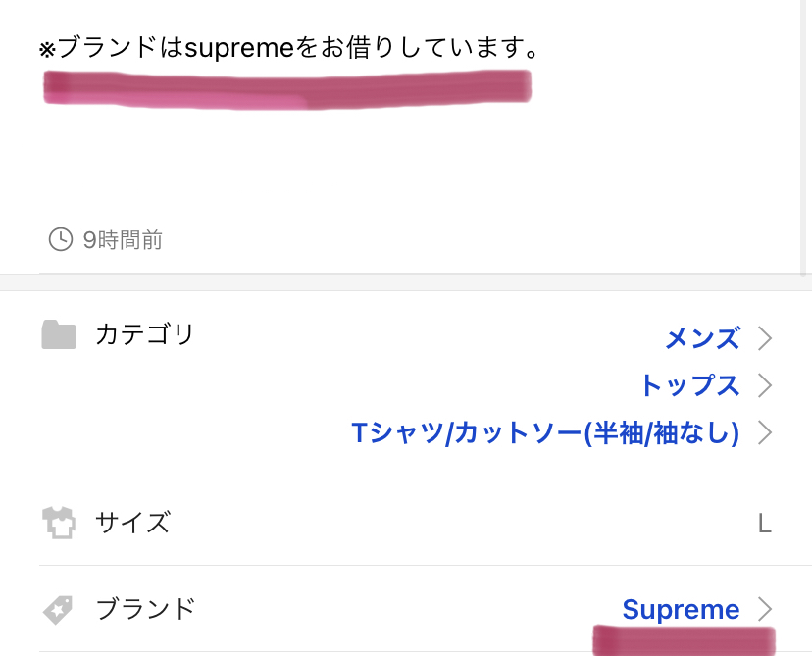Open the メンズ category link
This screenshot has width=812, height=656.
702,339
